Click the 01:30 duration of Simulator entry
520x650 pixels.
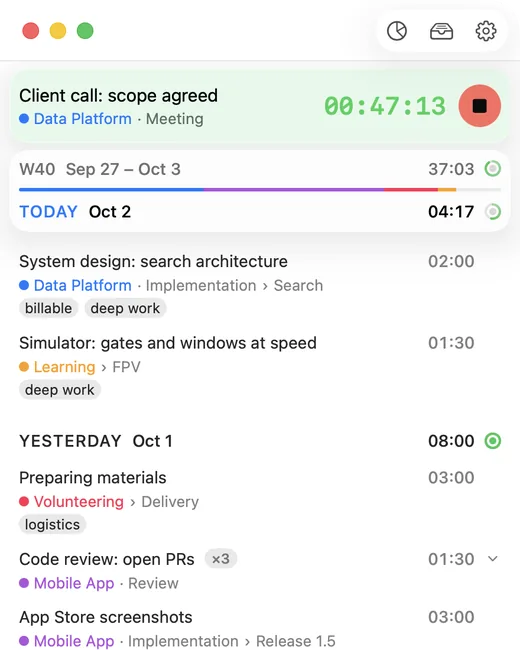pos(451,343)
